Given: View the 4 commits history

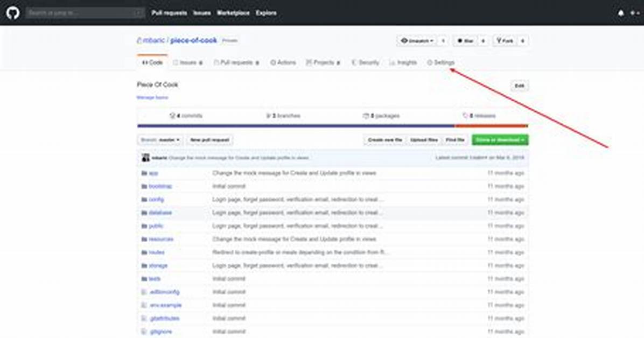Looking at the screenshot, I should pos(186,116).
